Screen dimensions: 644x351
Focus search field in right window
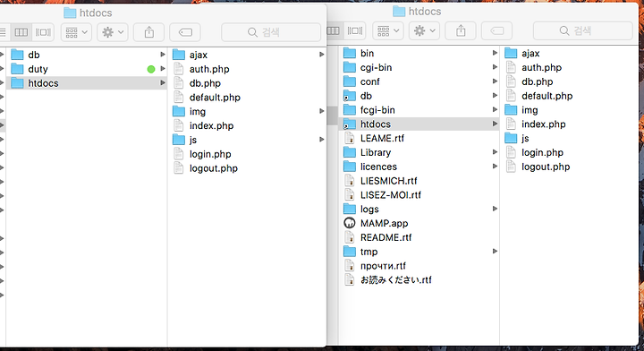[583, 30]
